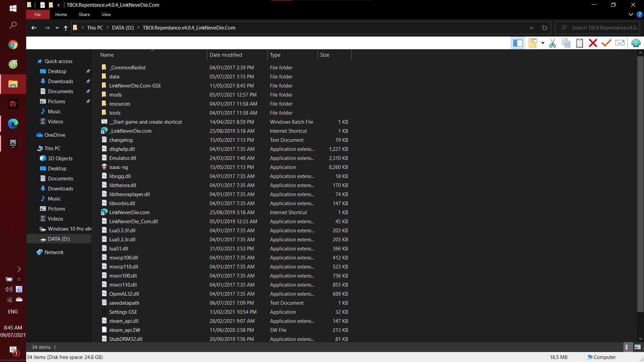This screenshot has height=362, width=644.
Task: Open Chrome from the taskbar
Action: tap(13, 45)
